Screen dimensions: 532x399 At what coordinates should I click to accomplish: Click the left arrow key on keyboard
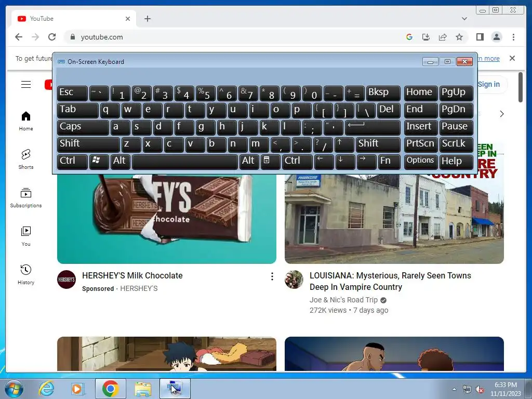coord(324,162)
